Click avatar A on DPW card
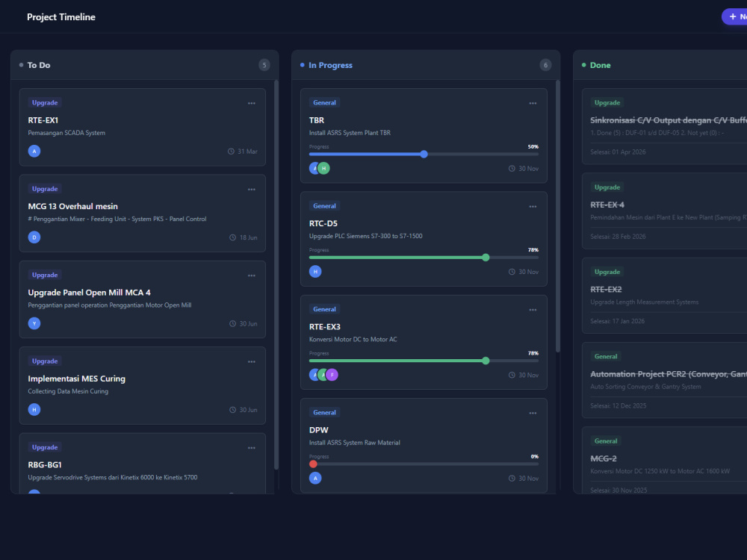Screen dimensions: 747x560 pos(315,478)
